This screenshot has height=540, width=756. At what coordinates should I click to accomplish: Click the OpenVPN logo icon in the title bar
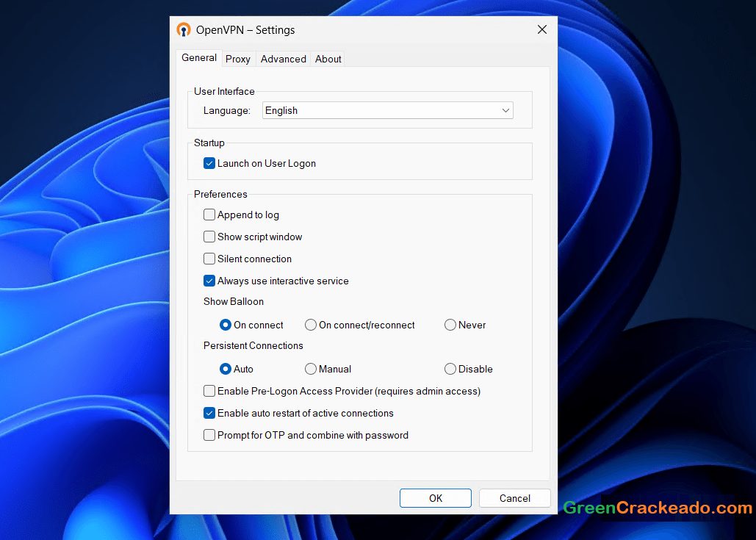184,29
